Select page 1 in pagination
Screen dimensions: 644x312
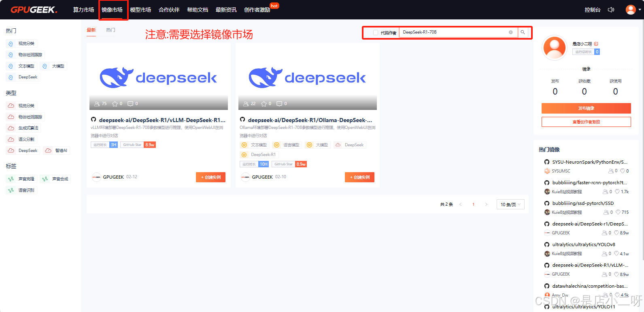tap(473, 204)
